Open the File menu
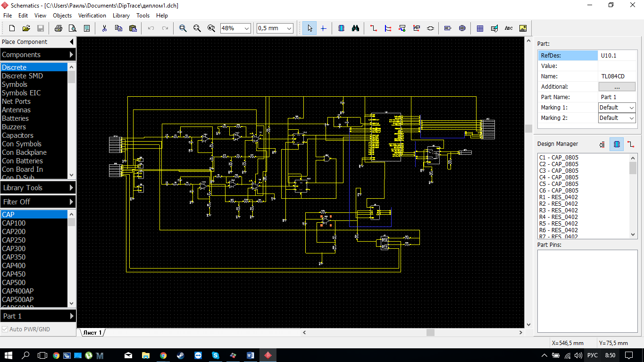The width and height of the screenshot is (644, 362). coord(8,16)
